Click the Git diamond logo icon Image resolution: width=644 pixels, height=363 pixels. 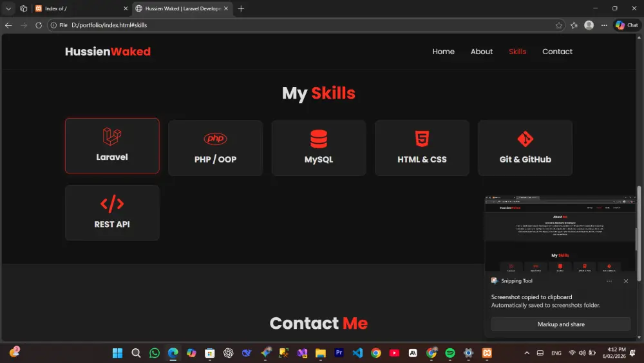click(526, 139)
